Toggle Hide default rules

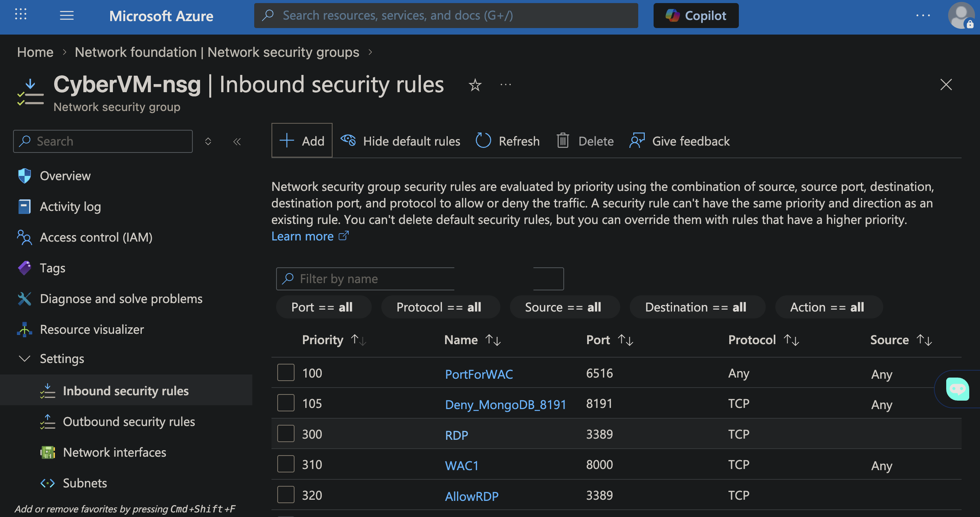pyautogui.click(x=401, y=141)
